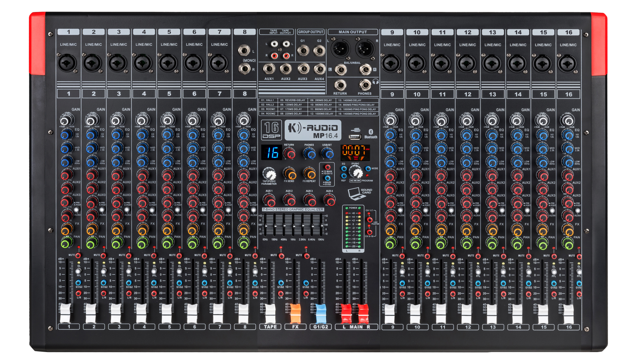
Task: Mute channel 5
Action: click(x=179, y=256)
